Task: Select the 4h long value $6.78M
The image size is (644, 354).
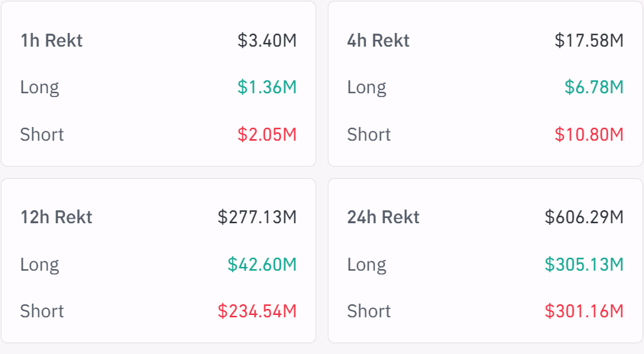Action: (594, 87)
